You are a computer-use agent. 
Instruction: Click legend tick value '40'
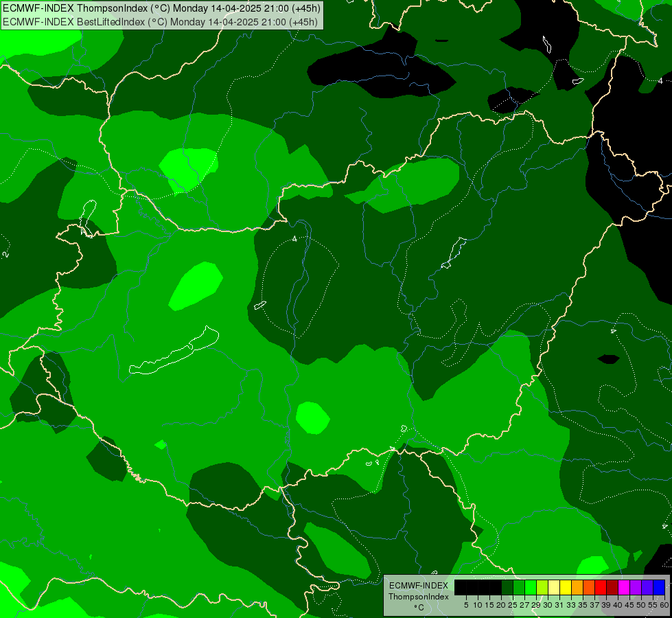click(618, 605)
